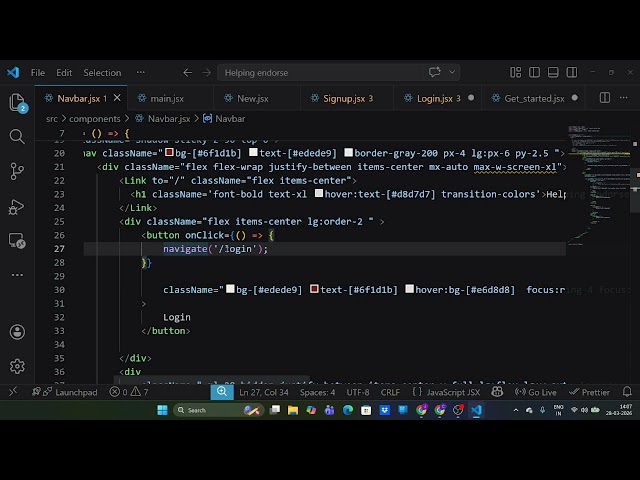Change file encoding UTF-8
640x480 pixels.
pos(358,392)
